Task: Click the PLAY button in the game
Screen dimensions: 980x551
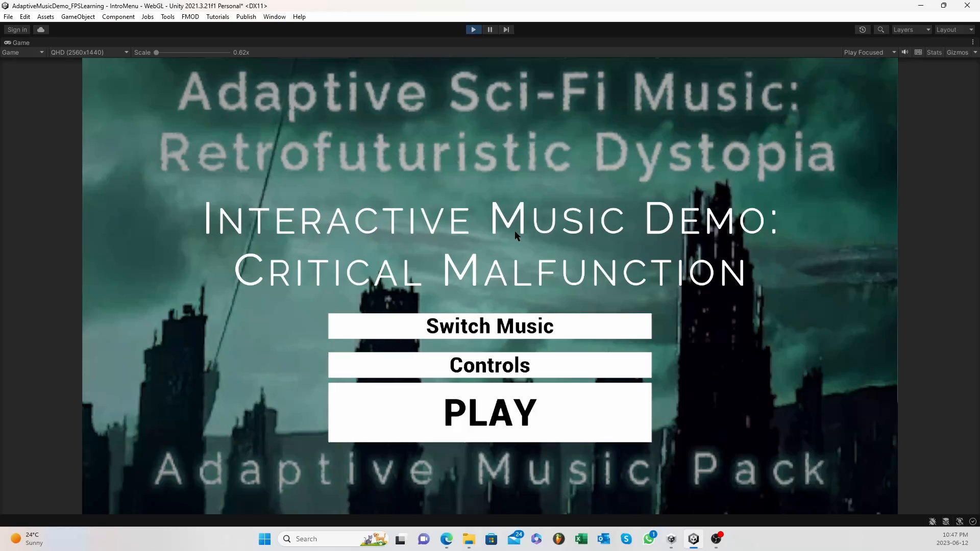Action: 489,412
